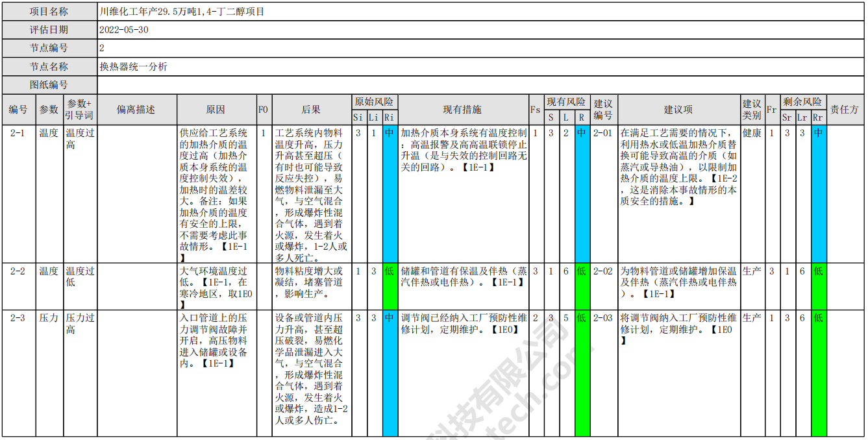
Task: Click green residual risk 低 cell in row 2-3
Action: coord(819,373)
